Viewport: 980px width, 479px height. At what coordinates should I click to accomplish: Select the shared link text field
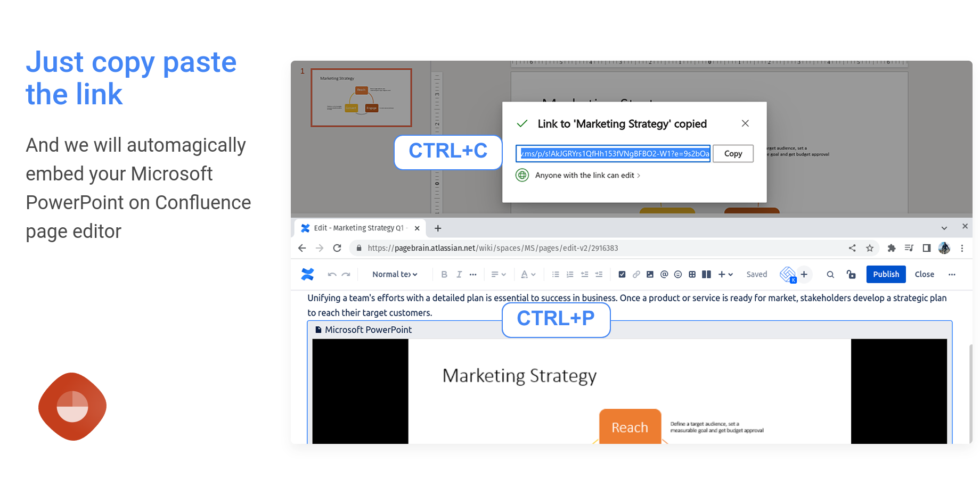tap(613, 153)
